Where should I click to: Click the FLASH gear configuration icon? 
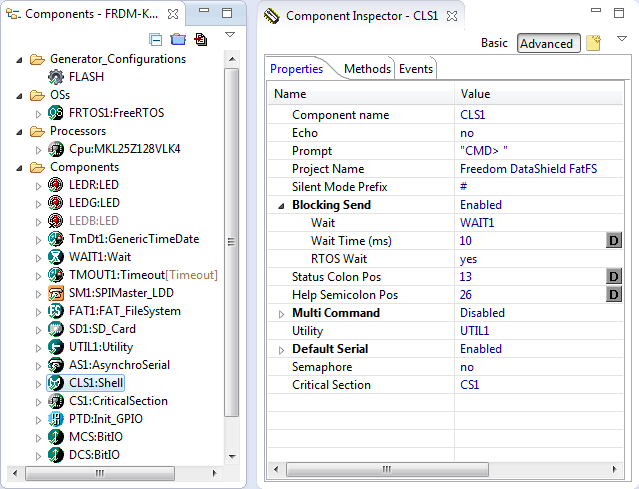point(56,77)
